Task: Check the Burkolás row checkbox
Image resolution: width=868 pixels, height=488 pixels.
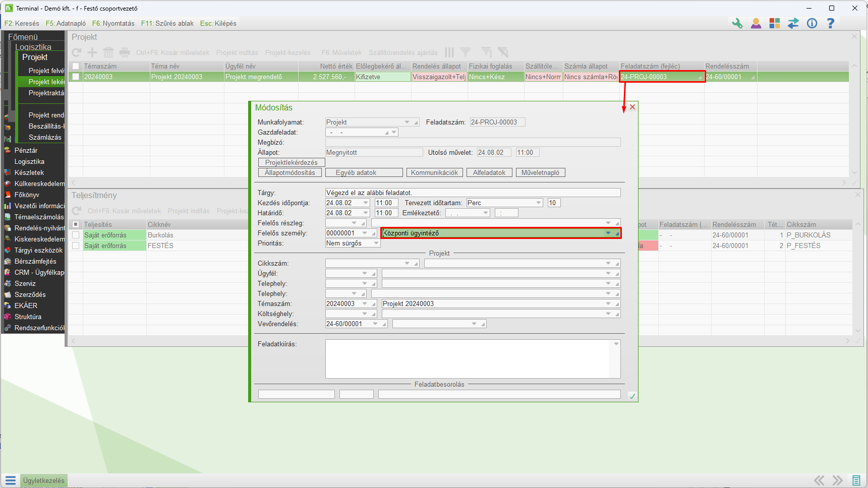Action: click(76, 235)
